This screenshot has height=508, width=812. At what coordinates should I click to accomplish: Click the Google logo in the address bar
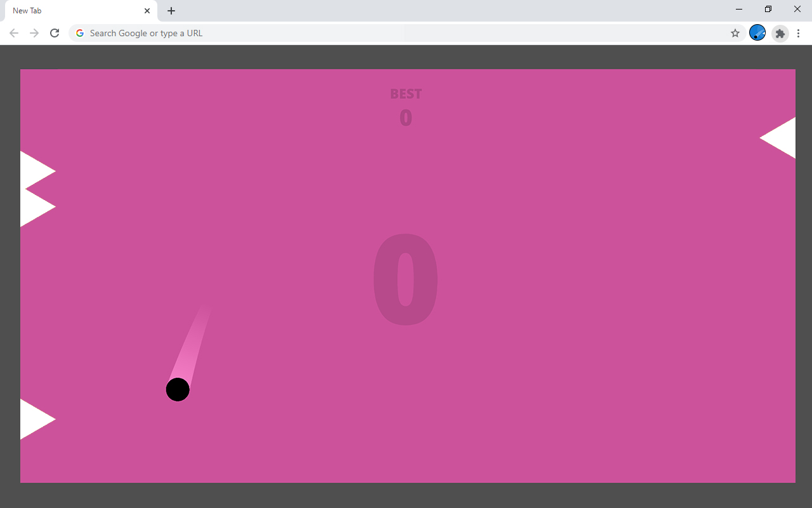point(79,33)
